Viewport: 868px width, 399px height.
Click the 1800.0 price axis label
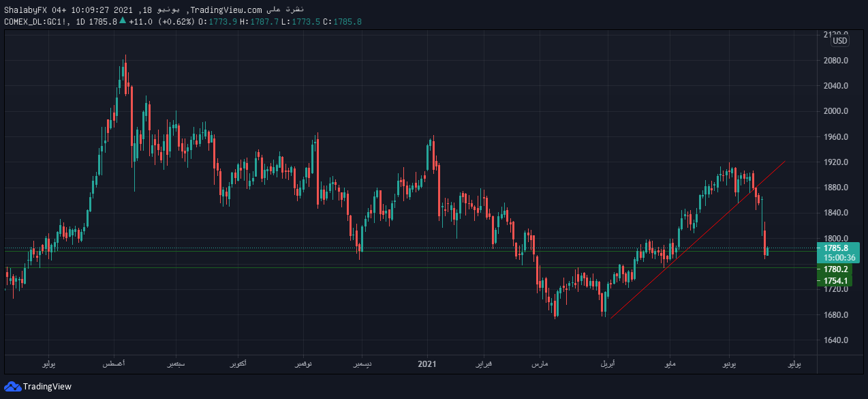[x=835, y=239]
